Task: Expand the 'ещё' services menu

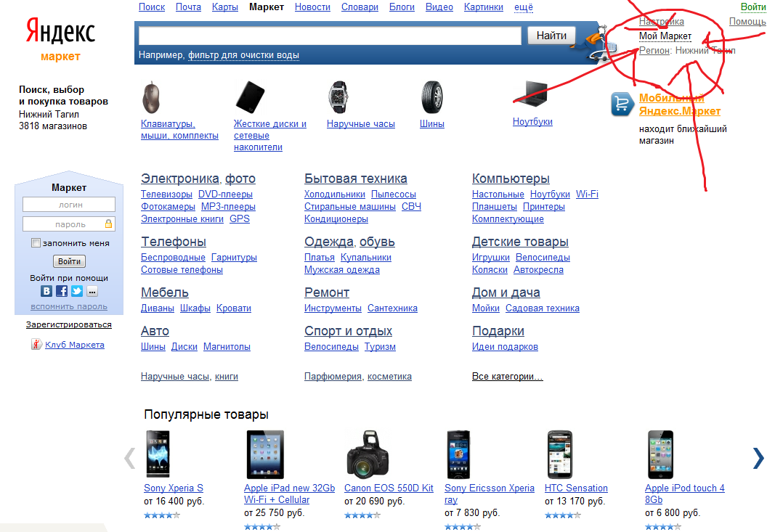Action: tap(524, 7)
